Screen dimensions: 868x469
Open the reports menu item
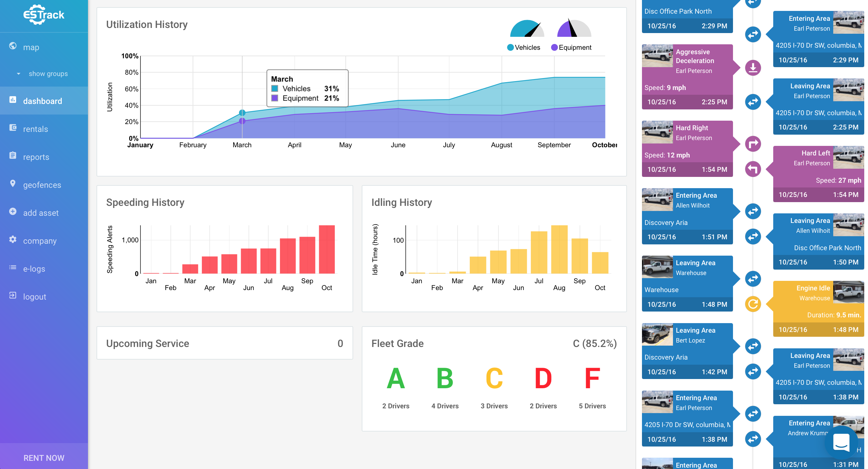click(36, 157)
